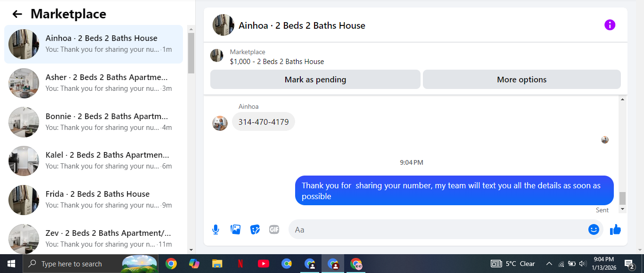
Task: Record a voice clip with microphone
Action: click(x=215, y=230)
